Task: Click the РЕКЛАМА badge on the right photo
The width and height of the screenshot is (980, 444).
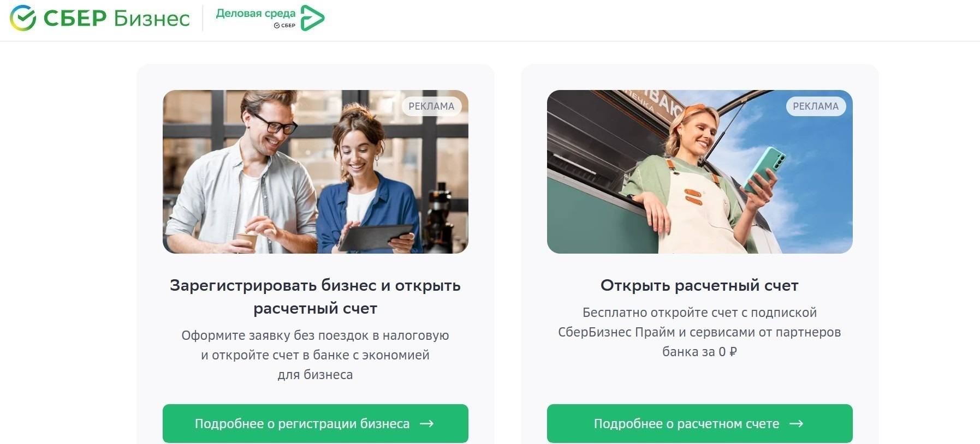Action: click(x=816, y=106)
